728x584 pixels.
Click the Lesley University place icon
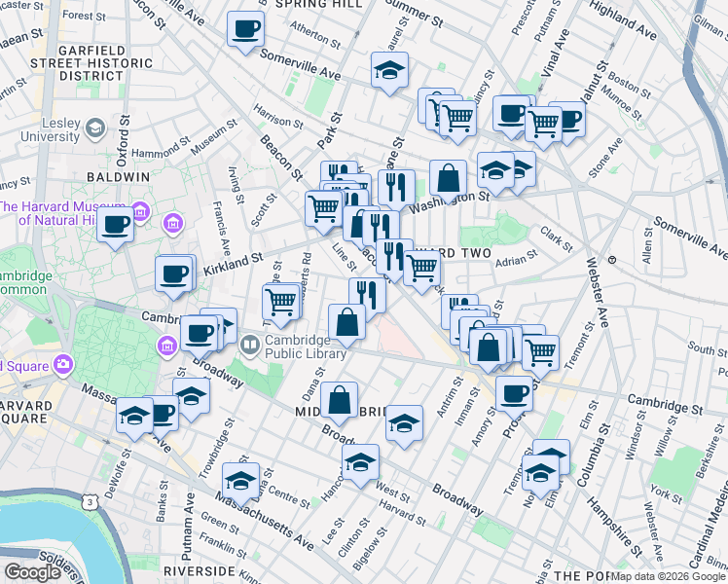coord(95,129)
